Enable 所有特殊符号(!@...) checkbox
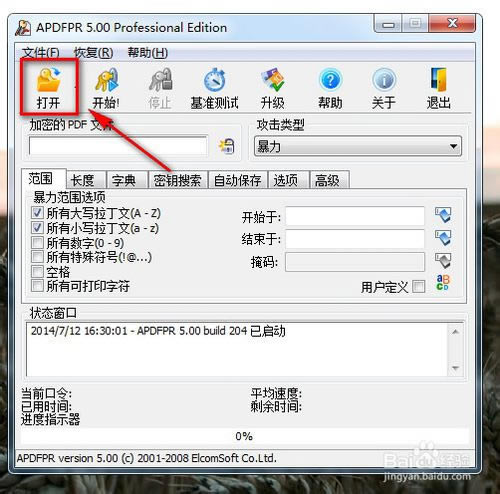The width and height of the screenshot is (500, 494). coord(37,257)
